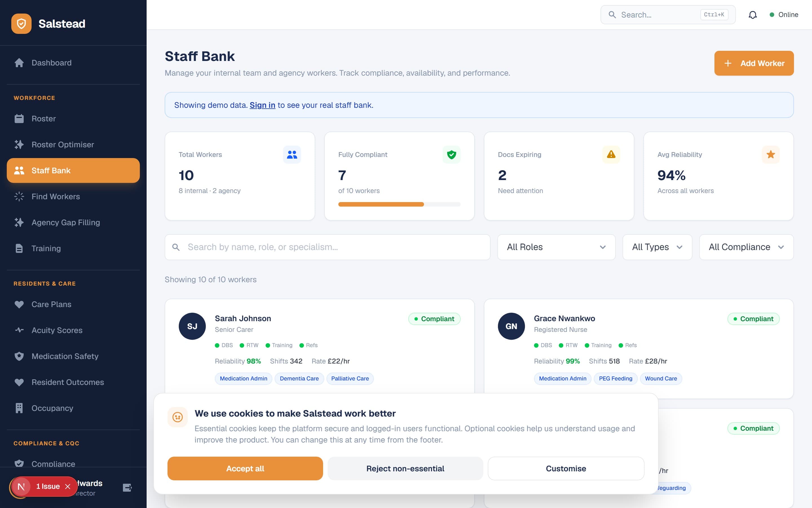Screen dimensions: 812x508
Task: Click the Docs Expiring warning icon
Action: pos(611,155)
